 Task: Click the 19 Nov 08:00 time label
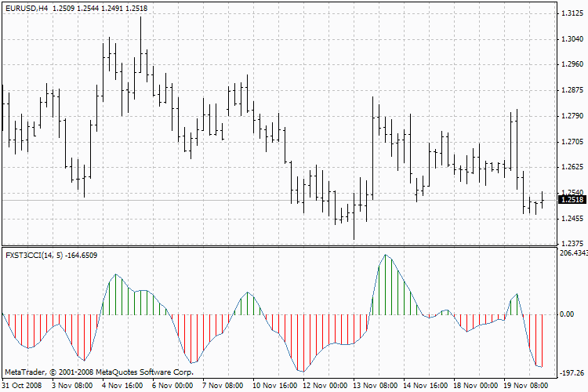coord(526,386)
